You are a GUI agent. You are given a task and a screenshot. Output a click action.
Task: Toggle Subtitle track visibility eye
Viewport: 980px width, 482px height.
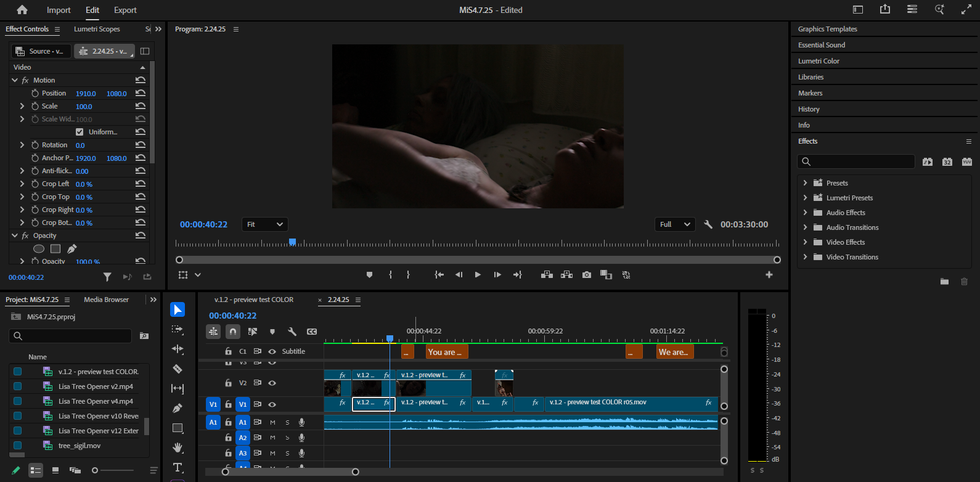pos(272,351)
